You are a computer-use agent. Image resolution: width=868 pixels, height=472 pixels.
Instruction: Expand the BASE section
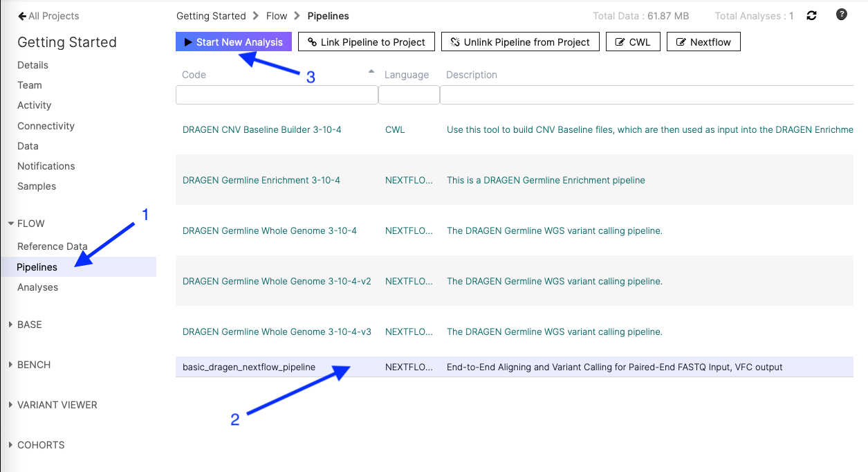pos(25,325)
